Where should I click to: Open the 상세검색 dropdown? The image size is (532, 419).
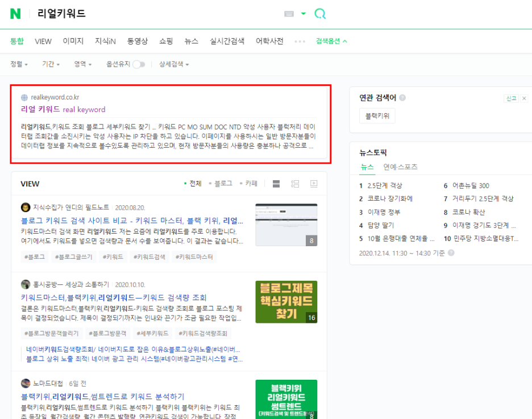click(174, 64)
